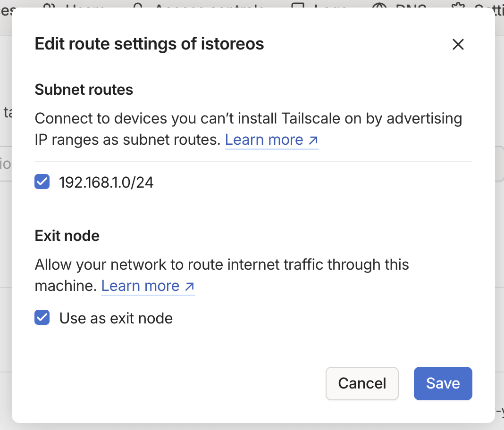Click the Users people icon in top navigation
The height and width of the screenshot is (430, 504).
(x=49, y=6)
